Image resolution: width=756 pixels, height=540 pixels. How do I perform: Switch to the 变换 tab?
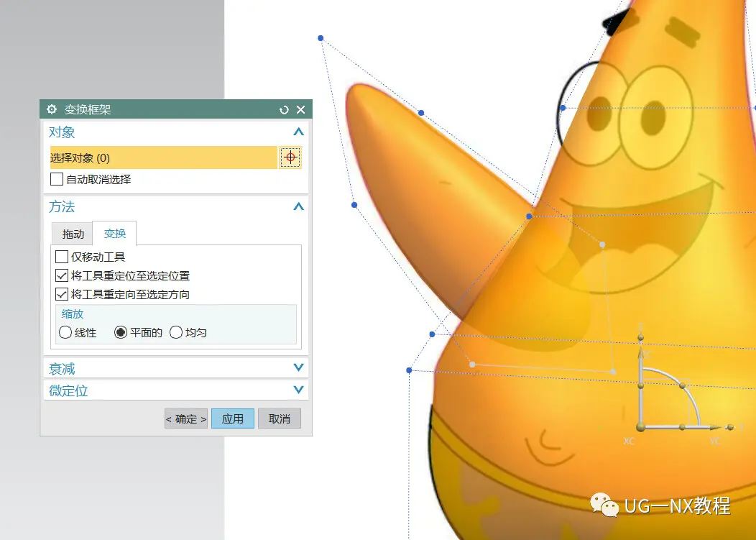coord(115,234)
